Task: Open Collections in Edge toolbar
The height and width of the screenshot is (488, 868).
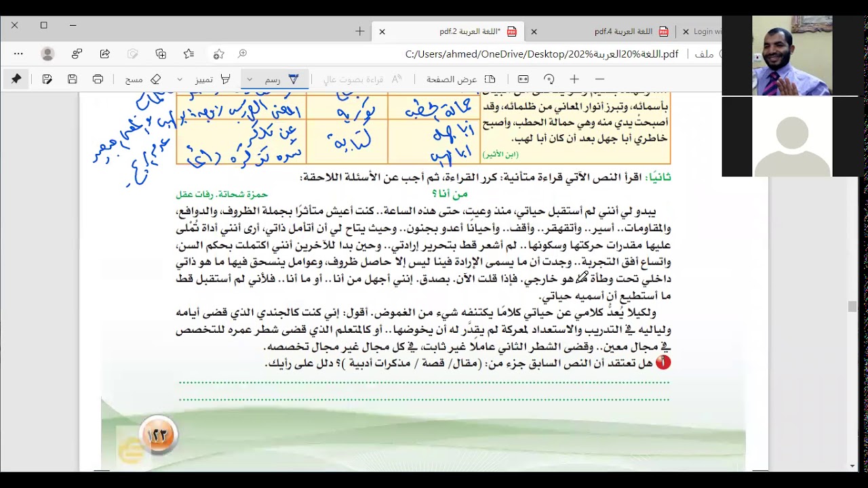Action: (161, 54)
